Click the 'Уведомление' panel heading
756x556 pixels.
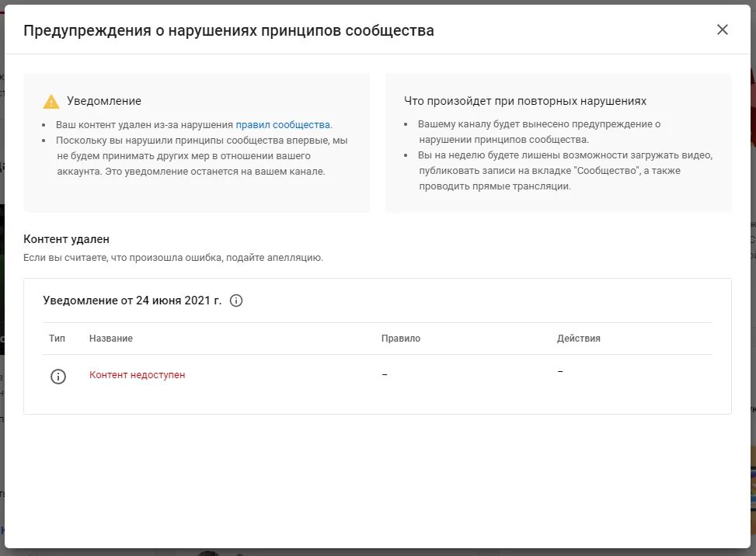click(104, 101)
